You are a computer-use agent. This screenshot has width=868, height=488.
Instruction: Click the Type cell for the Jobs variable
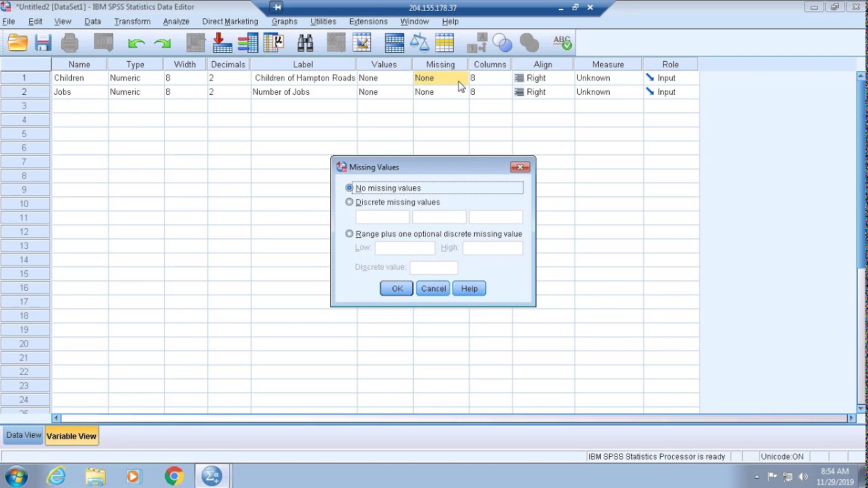136,92
